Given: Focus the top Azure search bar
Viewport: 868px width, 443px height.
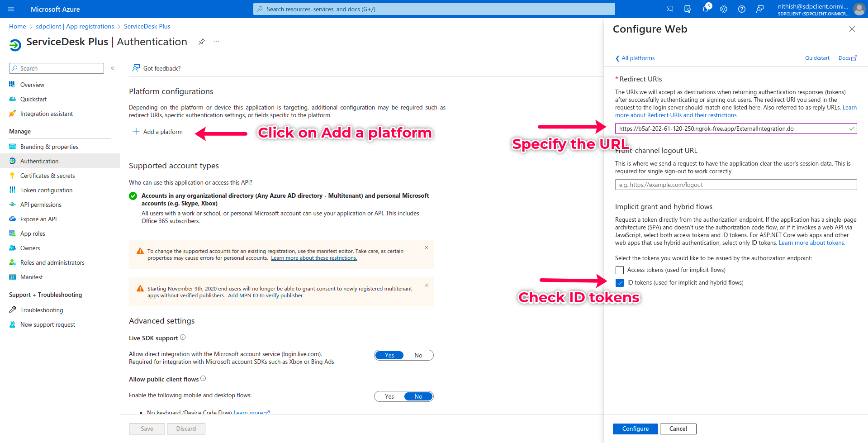Looking at the screenshot, I should [434, 9].
